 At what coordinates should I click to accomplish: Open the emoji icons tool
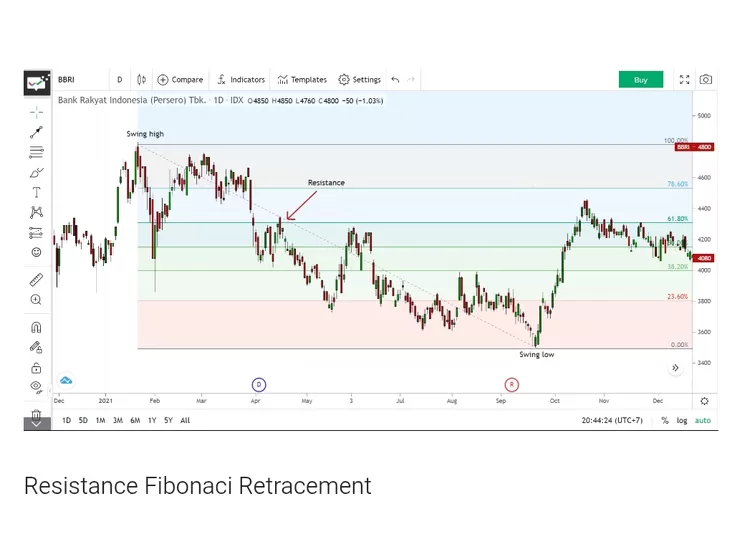coord(36,252)
